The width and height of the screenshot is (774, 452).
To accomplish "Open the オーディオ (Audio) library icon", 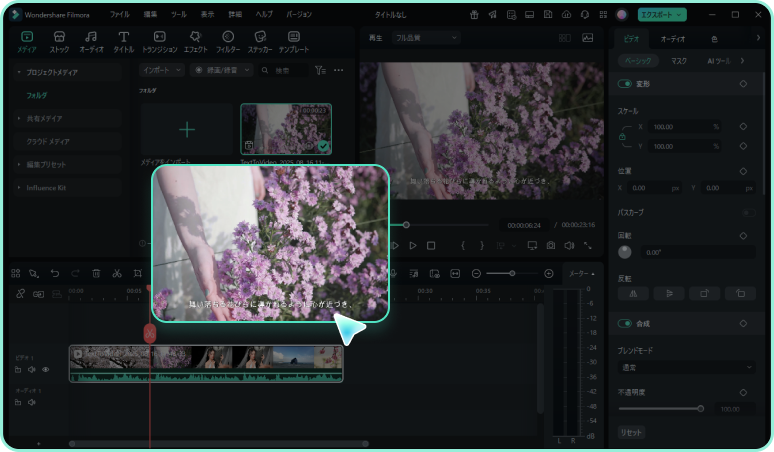I will click(91, 37).
